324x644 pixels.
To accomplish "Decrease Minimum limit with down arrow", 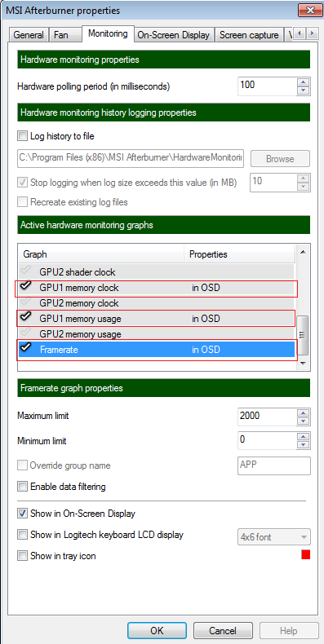I will pyautogui.click(x=304, y=445).
